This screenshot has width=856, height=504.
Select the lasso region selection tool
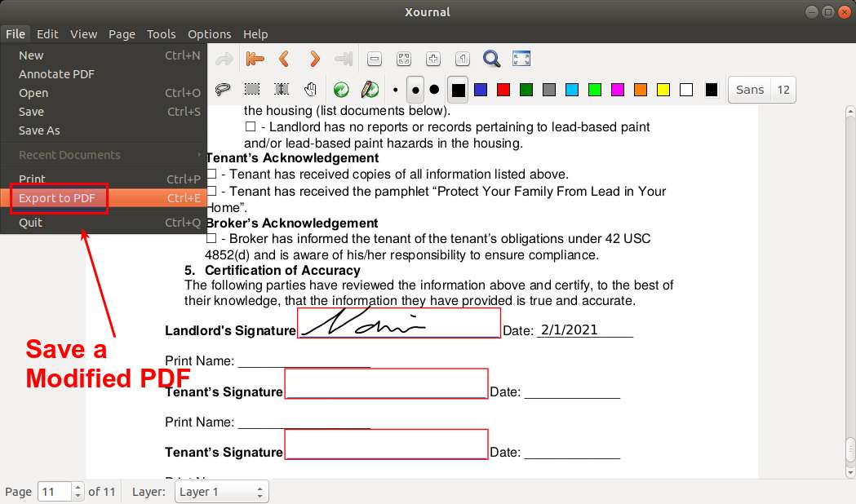click(x=223, y=89)
